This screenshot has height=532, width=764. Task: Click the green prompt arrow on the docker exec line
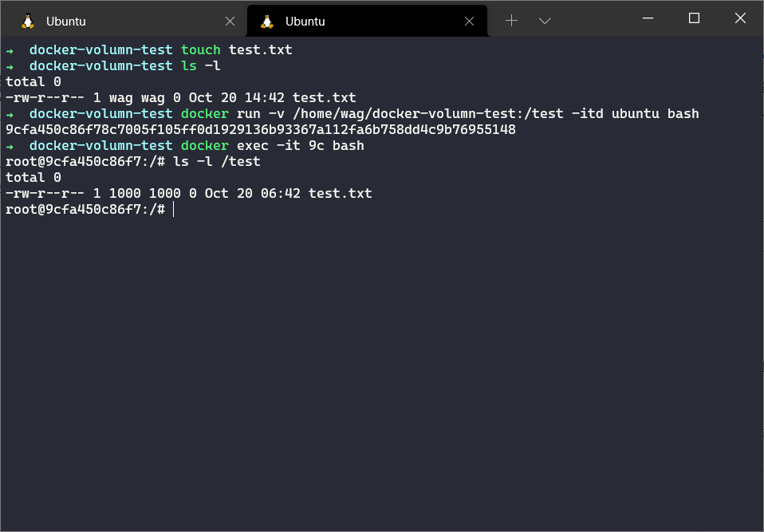click(x=10, y=145)
